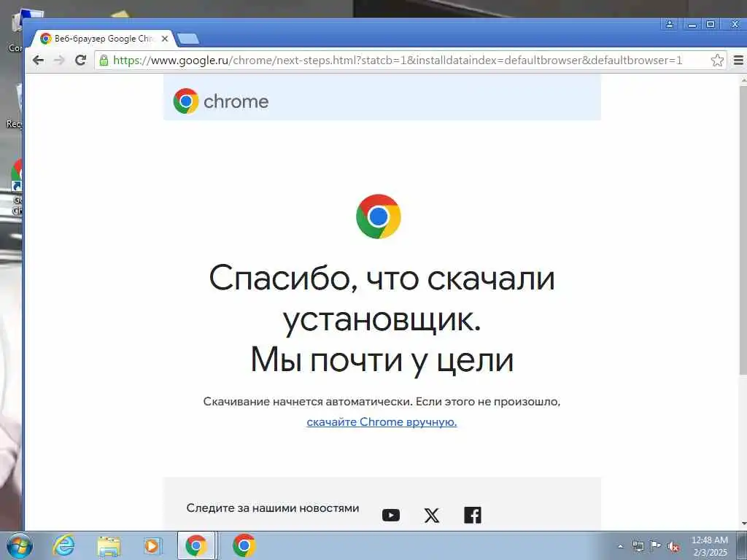747x560 pixels.
Task: Open the X (Twitter) social icon
Action: click(x=432, y=516)
